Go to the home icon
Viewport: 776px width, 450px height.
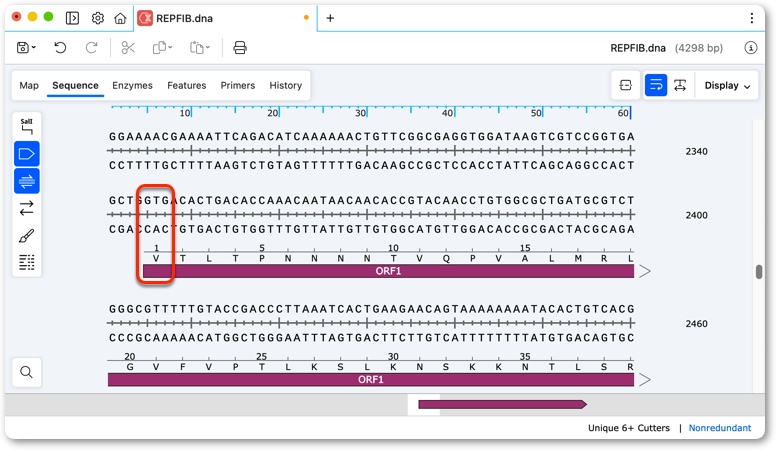tap(120, 18)
